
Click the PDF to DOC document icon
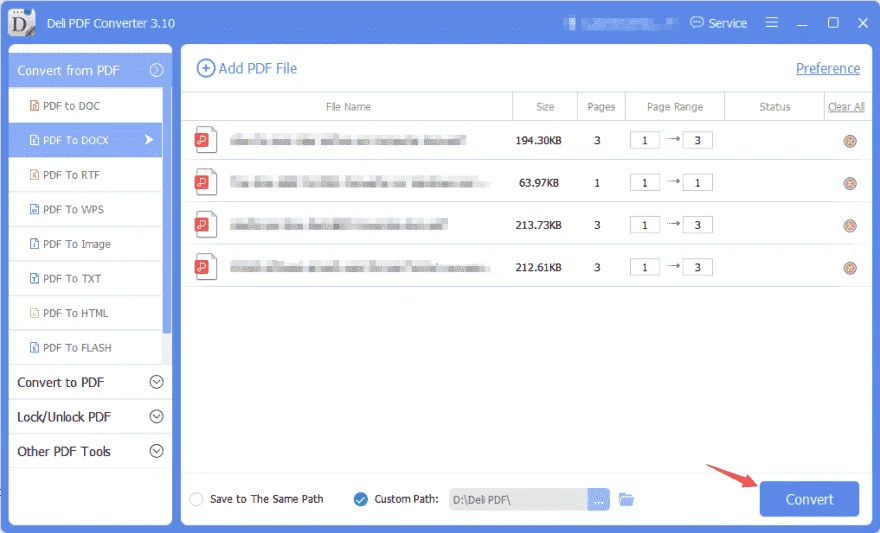[34, 105]
